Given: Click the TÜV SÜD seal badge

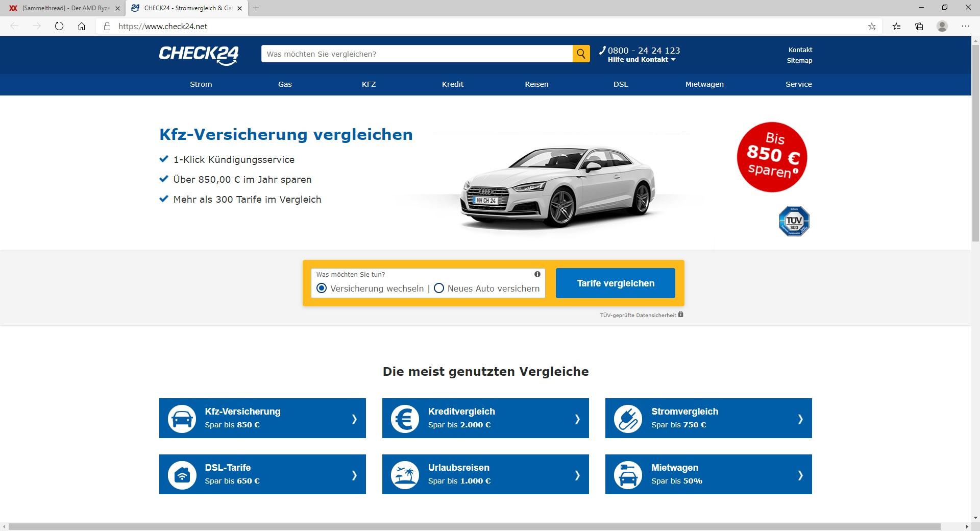Looking at the screenshot, I should pos(794,221).
